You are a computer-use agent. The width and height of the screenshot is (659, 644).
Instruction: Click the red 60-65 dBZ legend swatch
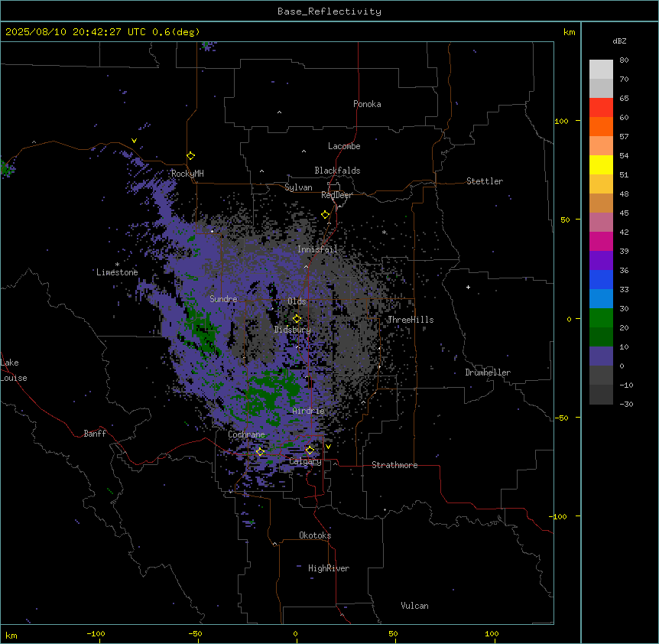pyautogui.click(x=601, y=108)
